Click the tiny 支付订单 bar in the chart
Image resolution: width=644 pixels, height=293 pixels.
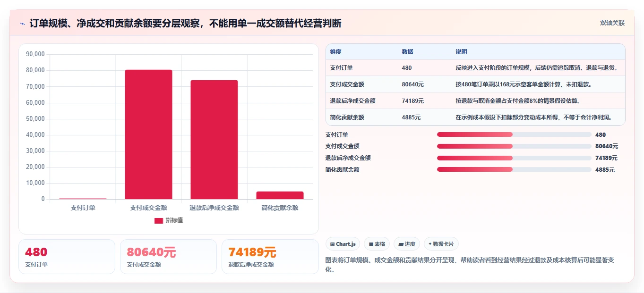pyautogui.click(x=83, y=199)
